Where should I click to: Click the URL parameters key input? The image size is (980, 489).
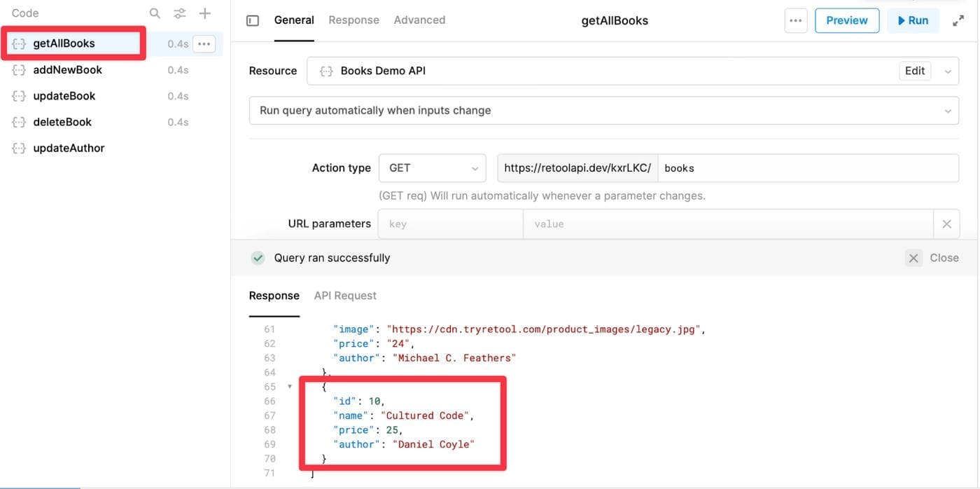click(x=450, y=223)
